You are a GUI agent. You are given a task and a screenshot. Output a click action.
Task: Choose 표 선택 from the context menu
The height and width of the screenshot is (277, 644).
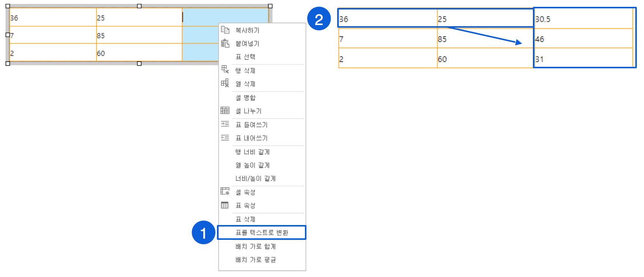click(x=245, y=57)
